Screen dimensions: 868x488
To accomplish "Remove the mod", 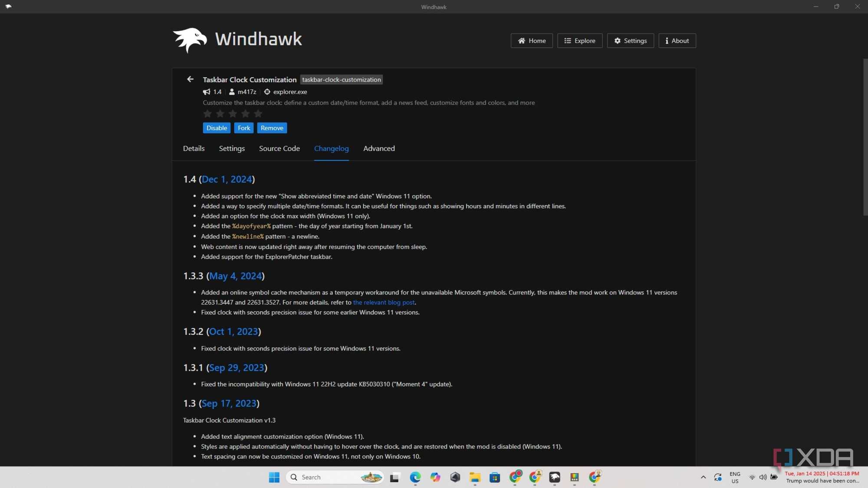I will click(x=272, y=128).
